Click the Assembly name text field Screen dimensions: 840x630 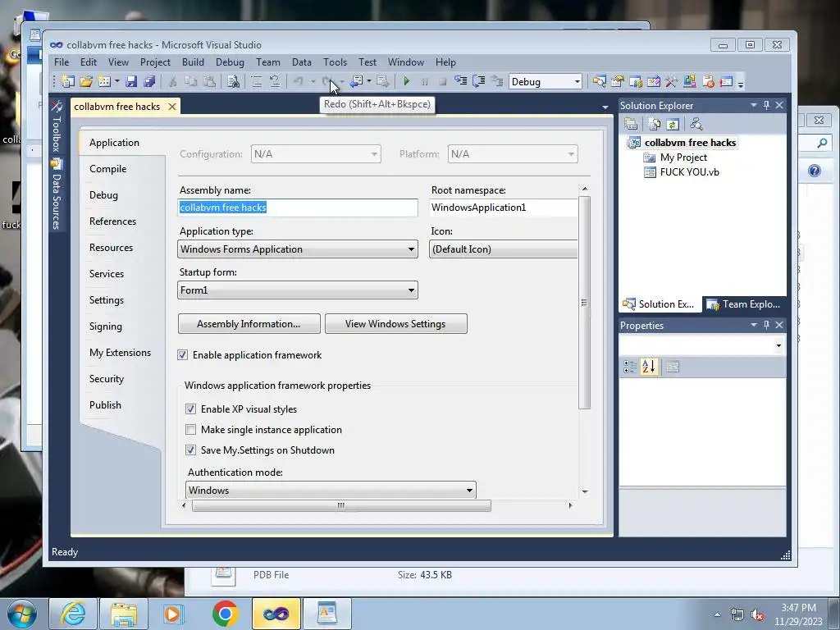(x=297, y=208)
